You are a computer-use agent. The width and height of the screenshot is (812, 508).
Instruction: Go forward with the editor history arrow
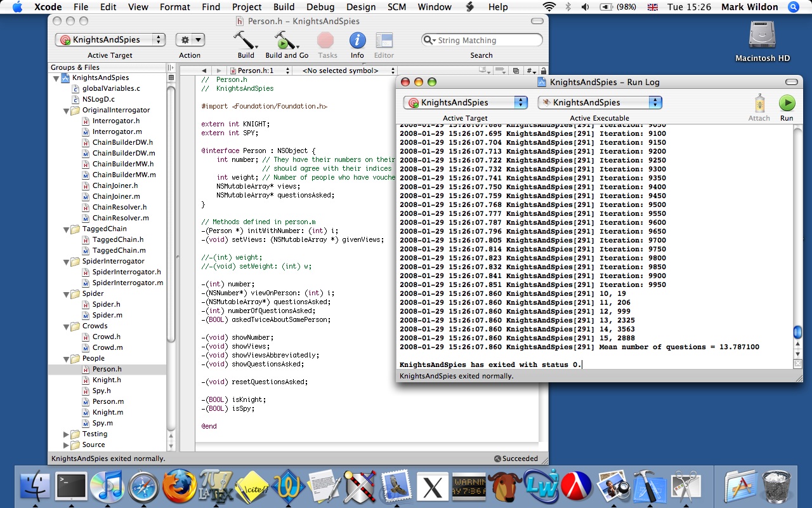[x=218, y=70]
